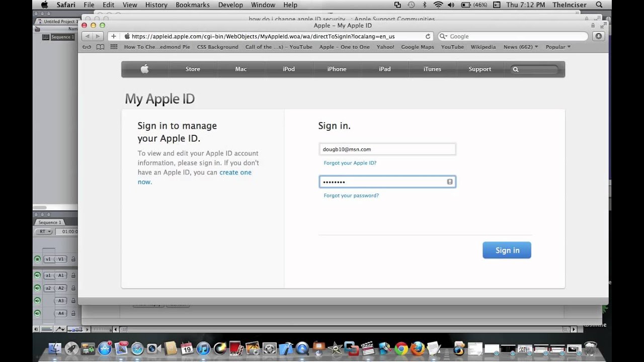Open the Bookmarks menu
The width and height of the screenshot is (644, 362).
click(193, 5)
